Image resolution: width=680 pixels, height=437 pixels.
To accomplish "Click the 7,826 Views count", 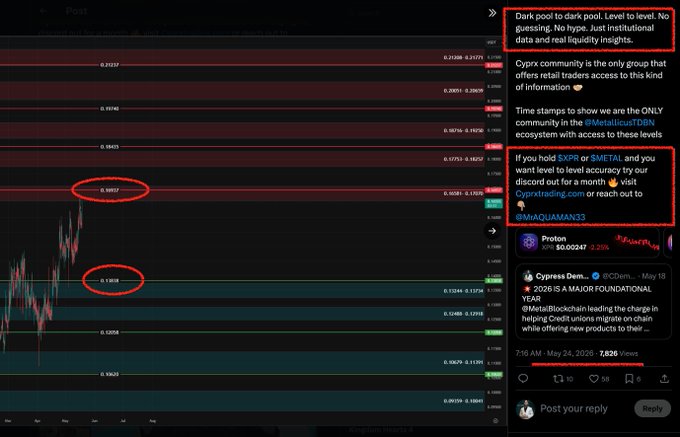I will click(618, 353).
